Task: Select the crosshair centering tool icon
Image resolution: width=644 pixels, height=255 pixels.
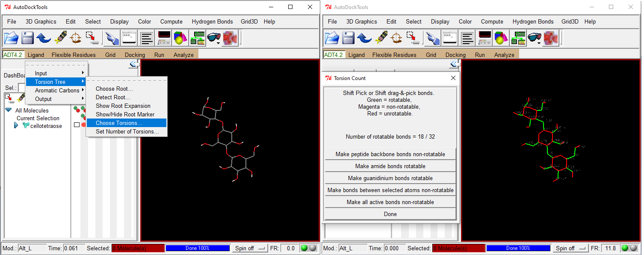Action: 75,38
